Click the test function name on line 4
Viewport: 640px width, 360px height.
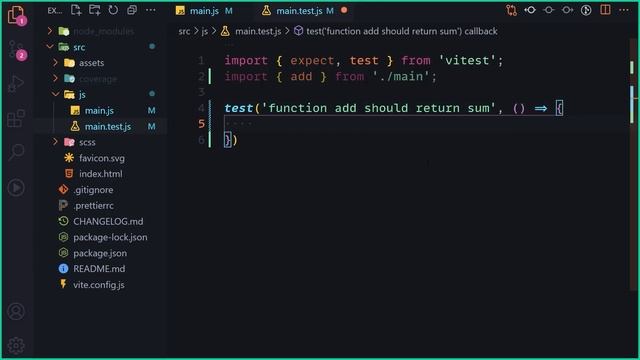coord(238,108)
